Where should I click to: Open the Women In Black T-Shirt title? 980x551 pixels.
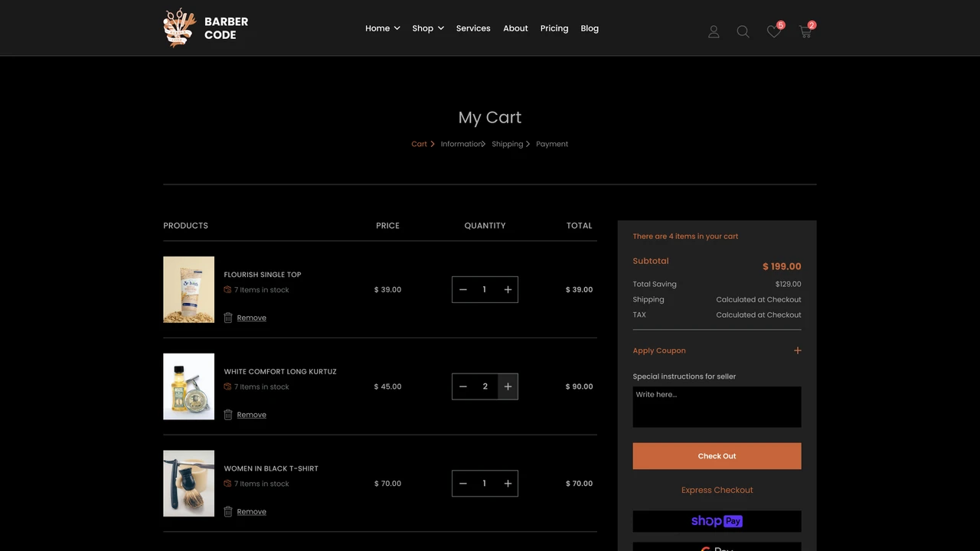[271, 468]
